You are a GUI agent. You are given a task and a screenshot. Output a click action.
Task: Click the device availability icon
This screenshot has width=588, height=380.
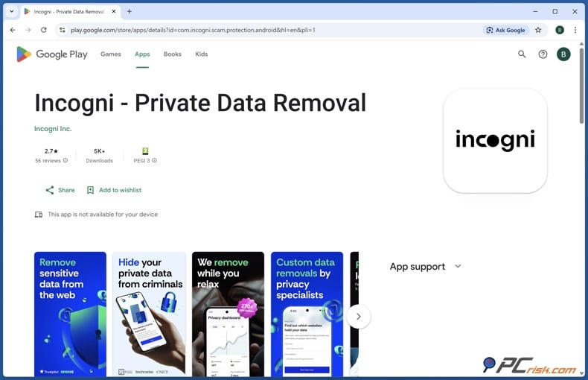point(38,215)
